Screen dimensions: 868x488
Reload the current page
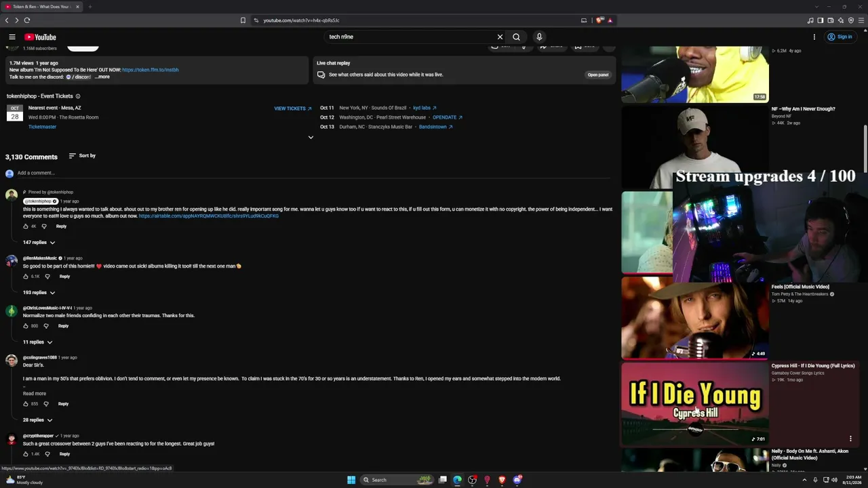tap(27, 20)
